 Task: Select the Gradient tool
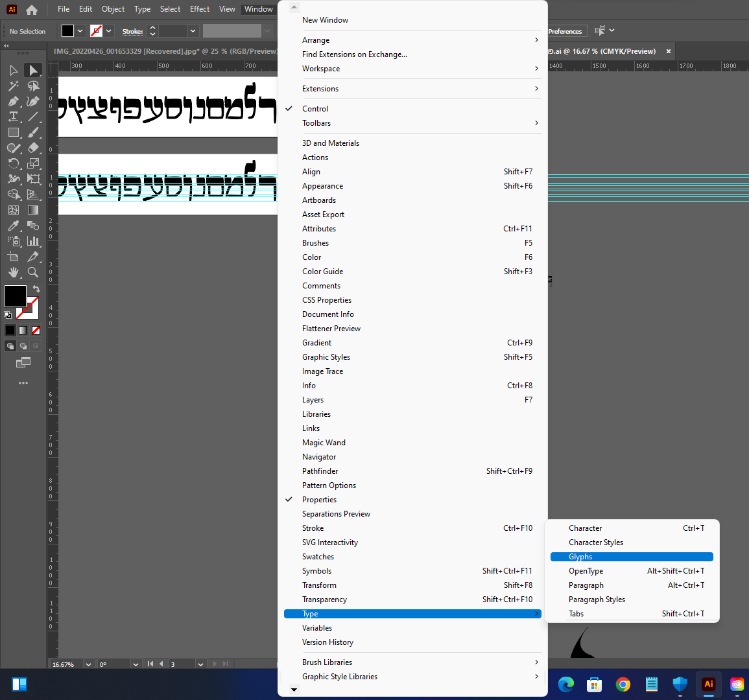coord(33,210)
